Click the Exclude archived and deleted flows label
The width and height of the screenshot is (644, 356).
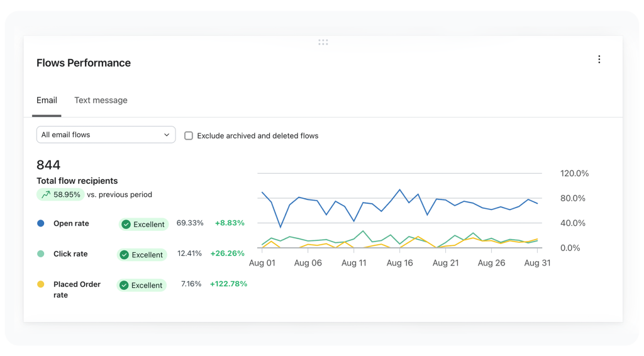coord(257,135)
